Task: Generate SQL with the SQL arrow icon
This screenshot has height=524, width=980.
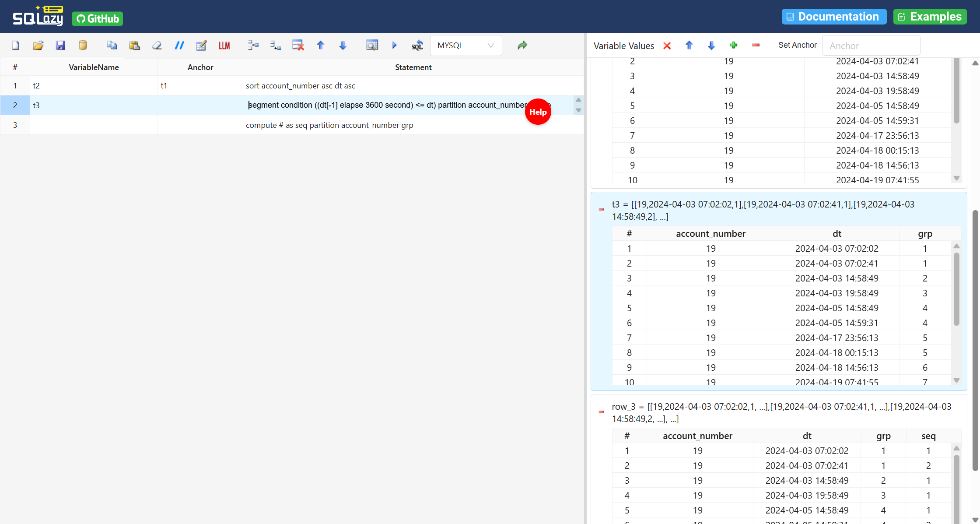Action: tap(417, 45)
